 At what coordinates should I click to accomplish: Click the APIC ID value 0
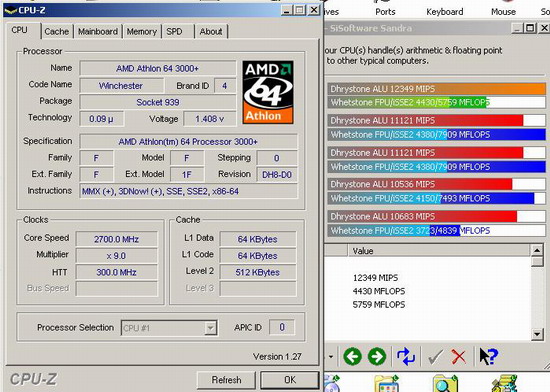pyautogui.click(x=282, y=327)
